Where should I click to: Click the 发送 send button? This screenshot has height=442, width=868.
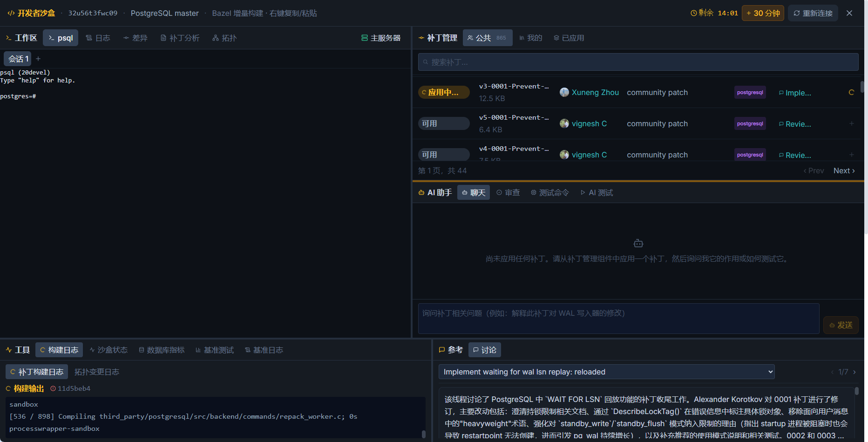(x=841, y=325)
